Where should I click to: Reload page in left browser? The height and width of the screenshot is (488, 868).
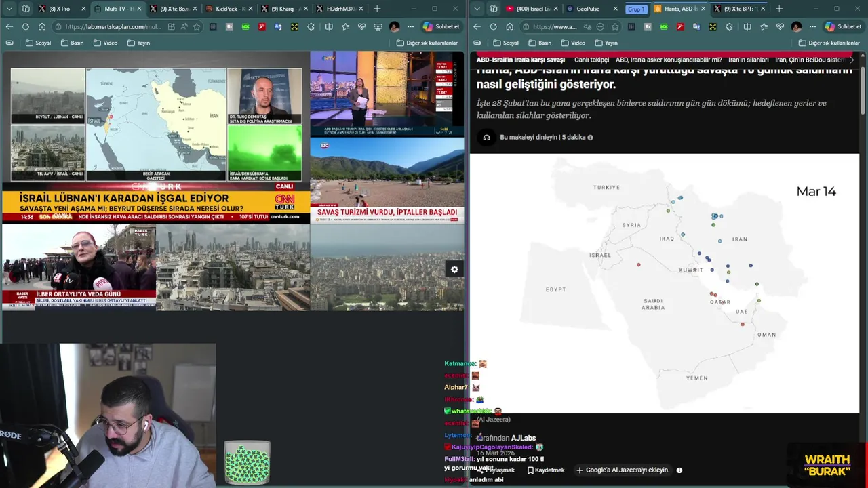pos(25,26)
